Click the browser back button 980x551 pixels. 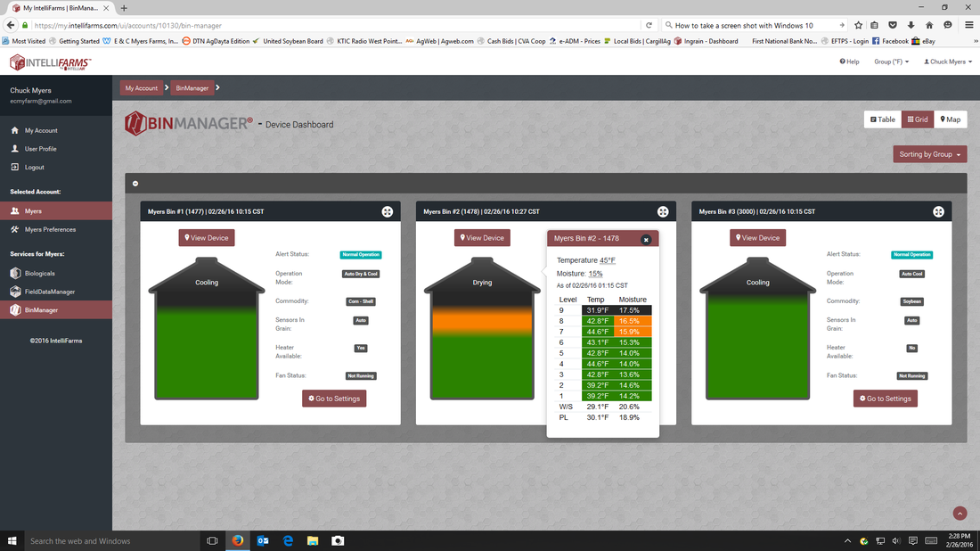coord(11,25)
